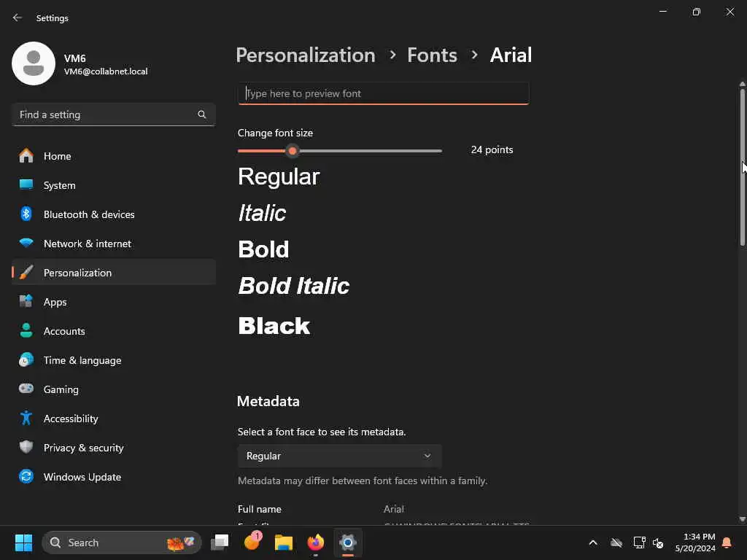Open Time & language settings
The image size is (747, 560).
pos(113,359)
